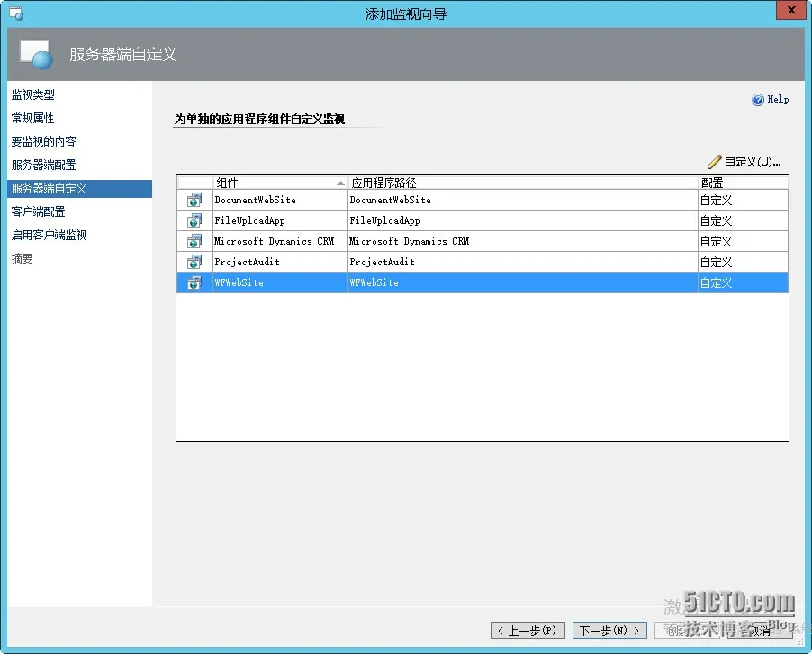Sort by 组件 column header
This screenshot has height=654, width=812.
tap(280, 183)
